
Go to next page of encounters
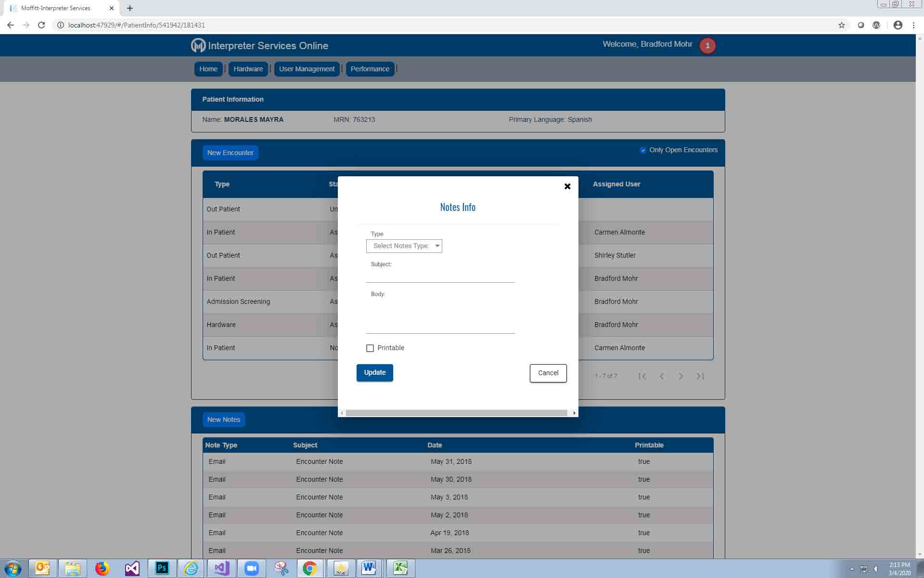click(681, 376)
